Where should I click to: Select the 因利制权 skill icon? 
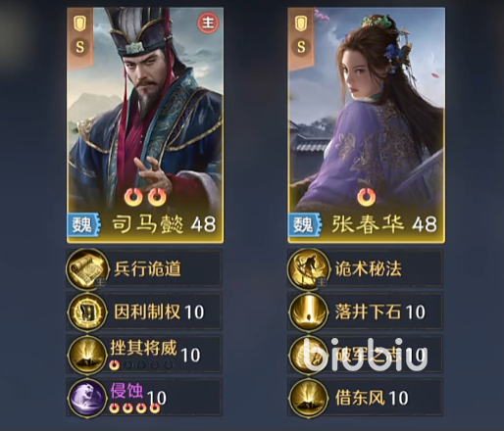(87, 311)
